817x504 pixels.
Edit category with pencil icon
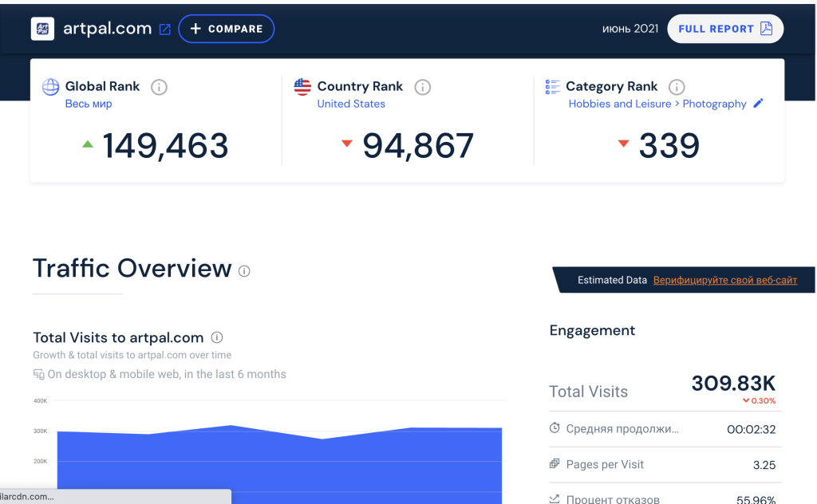click(x=758, y=103)
